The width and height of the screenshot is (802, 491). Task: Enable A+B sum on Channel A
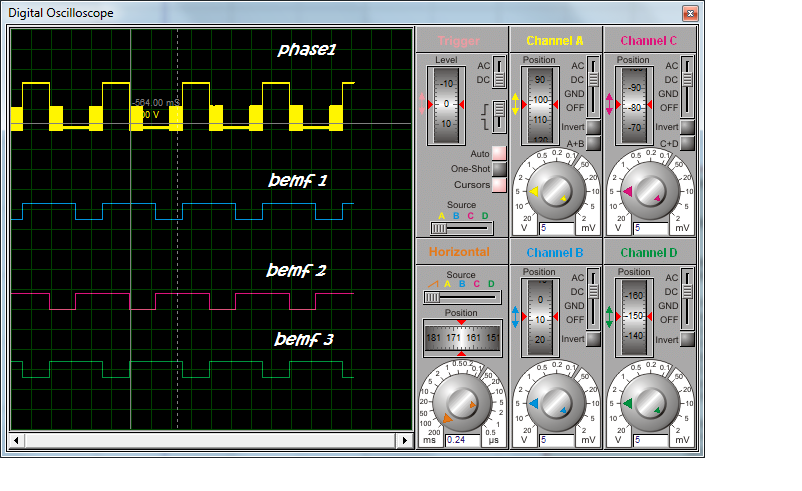[593, 143]
